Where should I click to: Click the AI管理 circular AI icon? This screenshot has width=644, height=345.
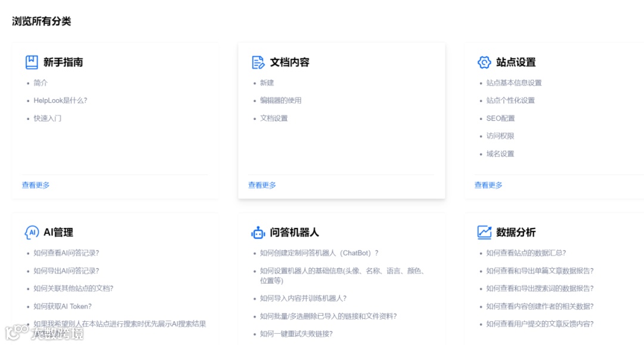31,232
